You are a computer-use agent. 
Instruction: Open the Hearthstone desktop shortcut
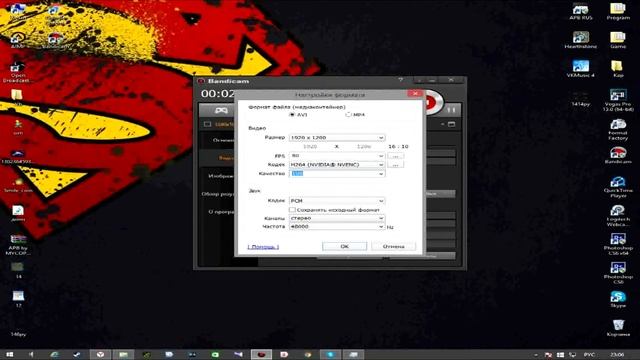tap(580, 41)
